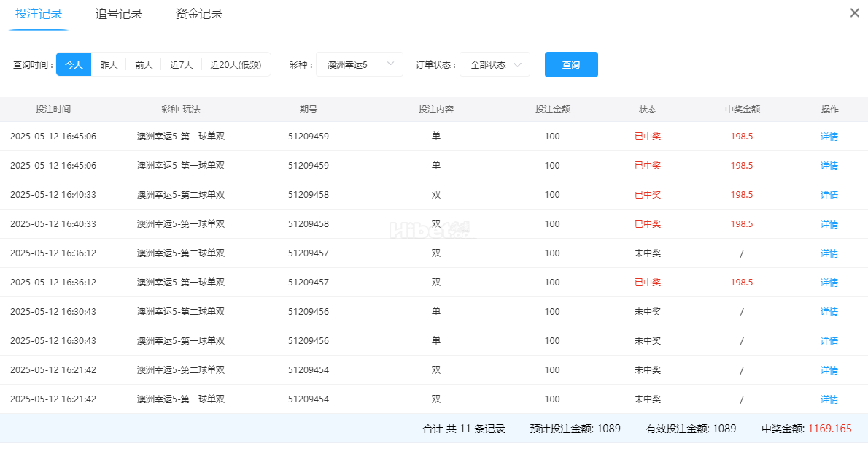
Task: Filter records by 近7天
Action: tap(182, 64)
